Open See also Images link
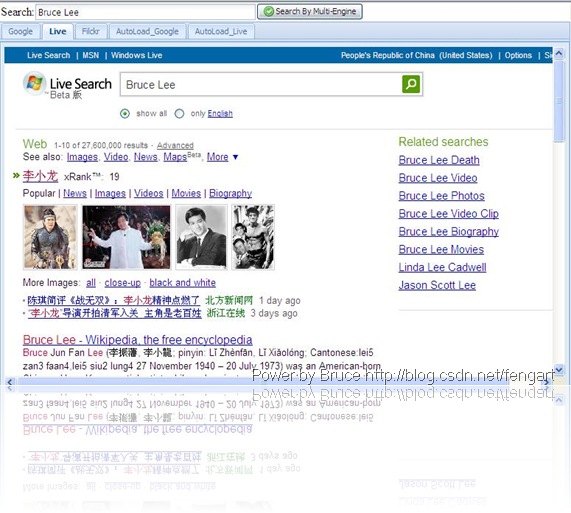This screenshot has width=571, height=513. pos(82,157)
